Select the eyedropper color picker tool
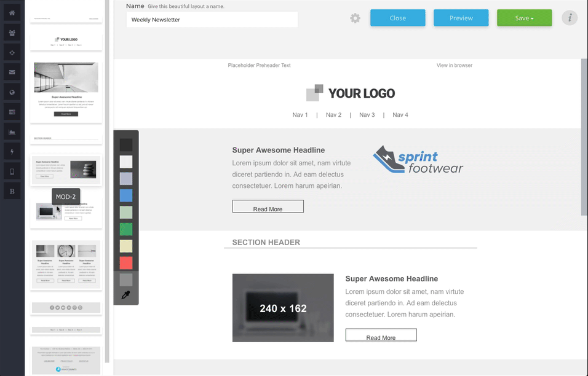This screenshot has width=588, height=376. pyautogui.click(x=125, y=296)
